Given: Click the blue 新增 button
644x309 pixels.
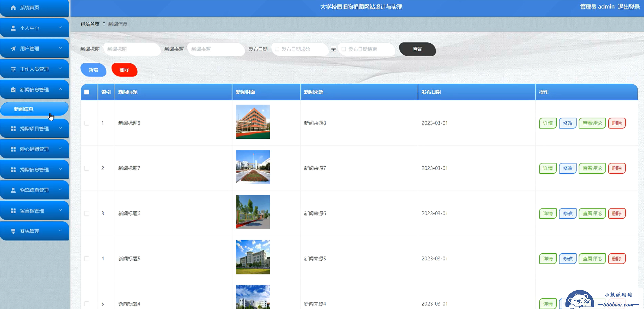Looking at the screenshot, I should pyautogui.click(x=93, y=70).
